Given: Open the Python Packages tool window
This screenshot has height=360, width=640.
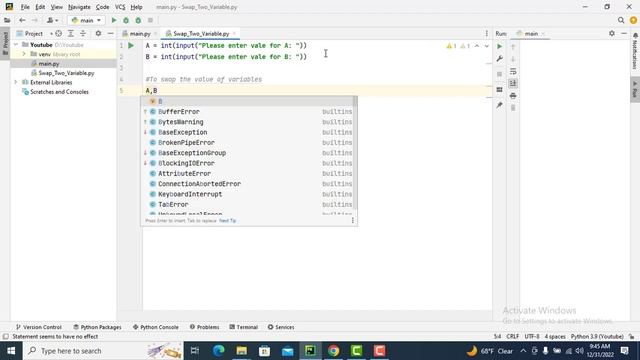Looking at the screenshot, I should pos(97,327).
